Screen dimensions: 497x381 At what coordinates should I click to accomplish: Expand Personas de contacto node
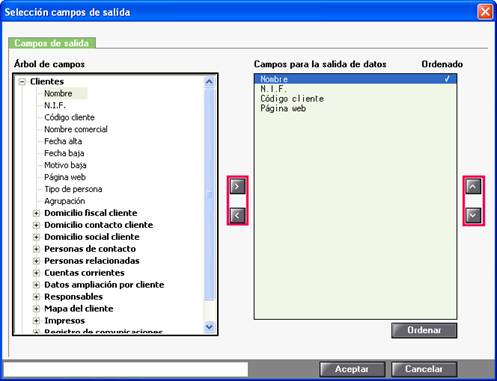36,249
